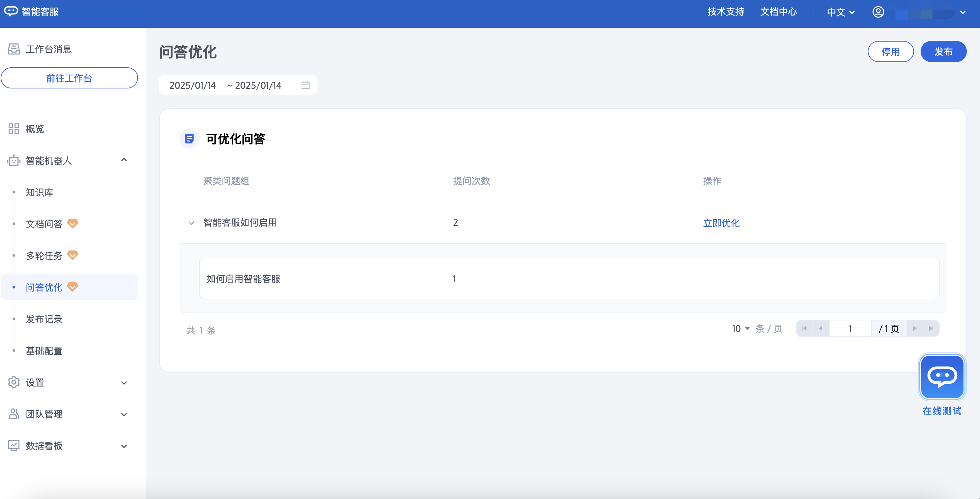The image size is (980, 499).
Task: Click the 工作台消息 inbox icon
Action: [x=14, y=49]
